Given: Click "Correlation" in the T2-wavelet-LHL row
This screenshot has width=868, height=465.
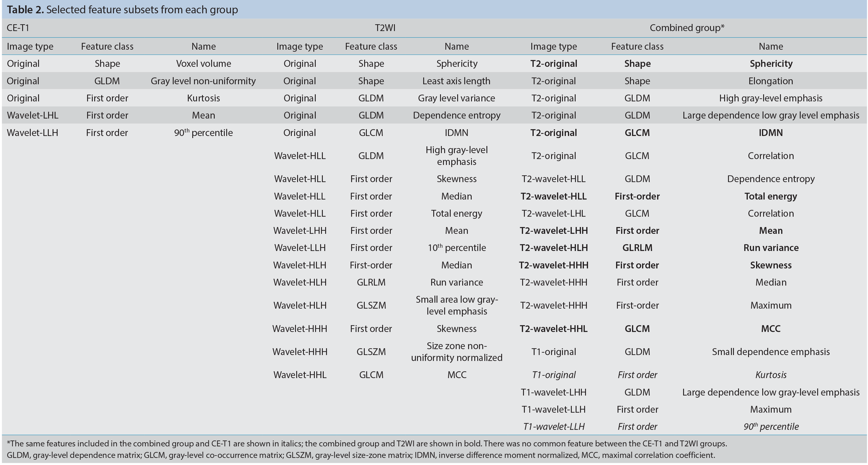Looking at the screenshot, I should pos(771,213).
